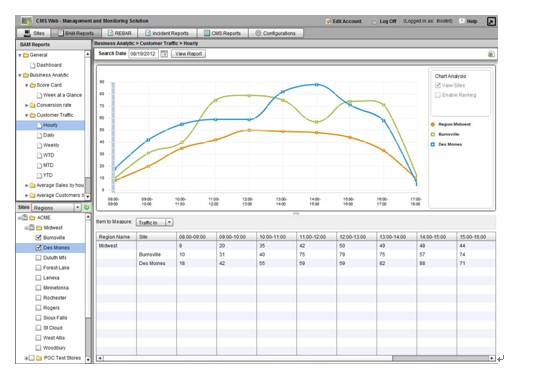The image size is (538, 382).
Task: Click the table scroll right arrow
Action: [492, 358]
